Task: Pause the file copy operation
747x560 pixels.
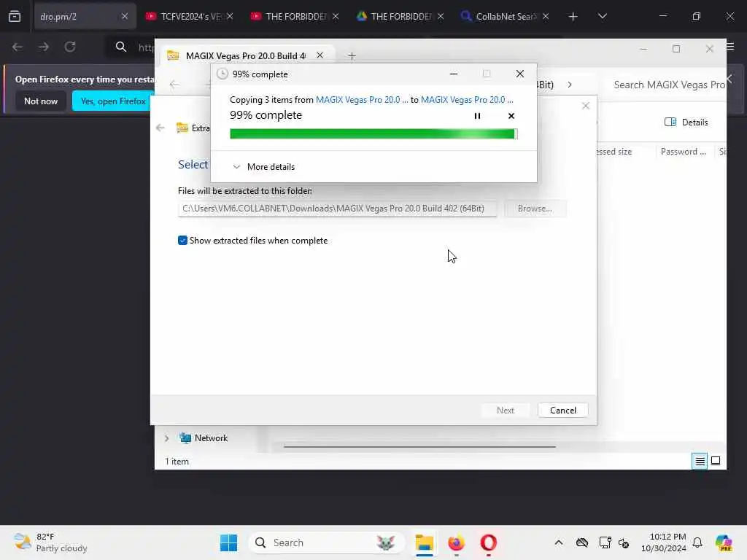Action: 477,116
